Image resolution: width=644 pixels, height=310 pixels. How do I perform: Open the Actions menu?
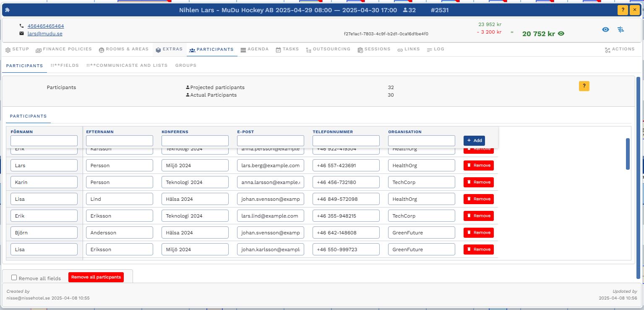coord(620,50)
